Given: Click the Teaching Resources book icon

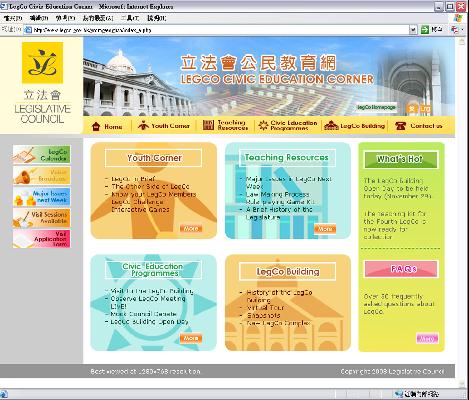Looking at the screenshot, I should 208,125.
